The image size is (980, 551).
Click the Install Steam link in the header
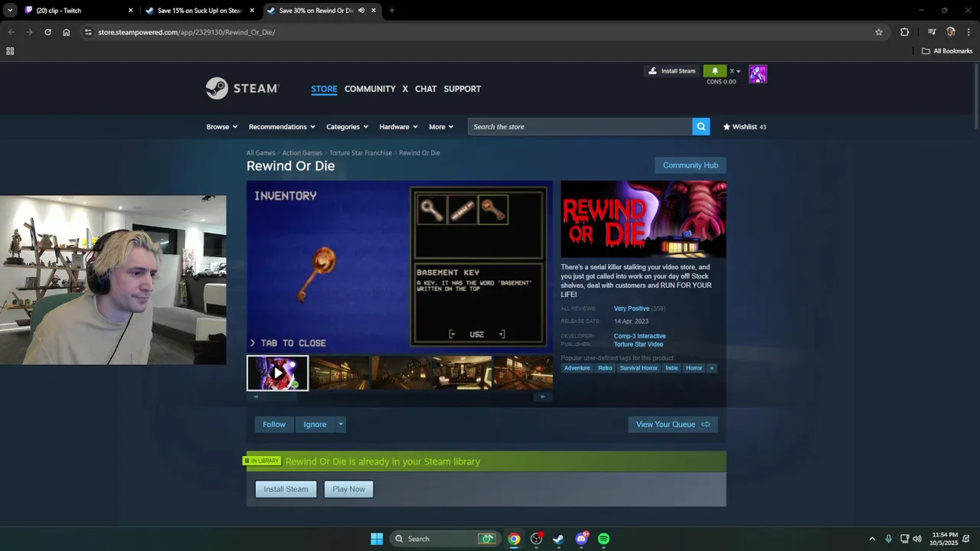[672, 71]
